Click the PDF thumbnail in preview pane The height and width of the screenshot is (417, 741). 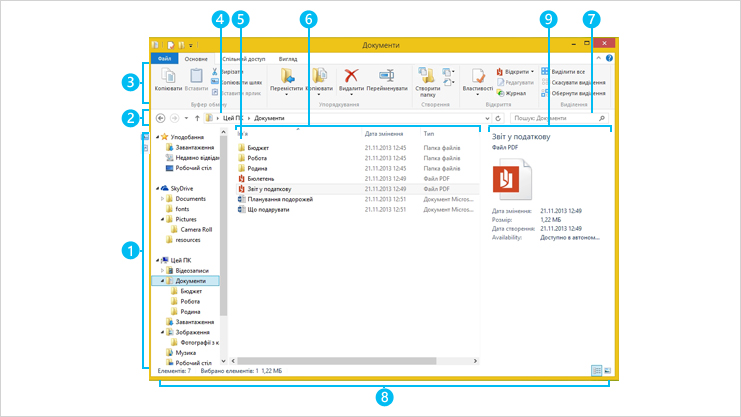(x=512, y=180)
